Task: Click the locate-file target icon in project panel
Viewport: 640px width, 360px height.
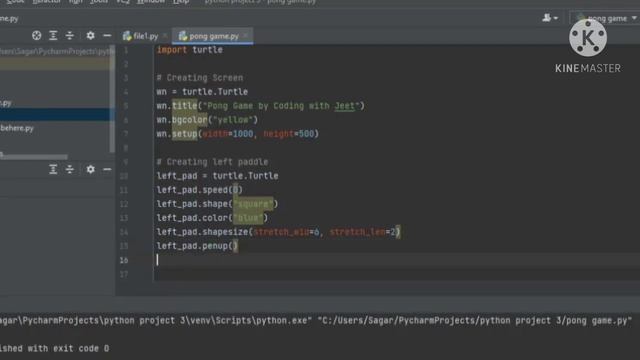Action: coord(36,36)
